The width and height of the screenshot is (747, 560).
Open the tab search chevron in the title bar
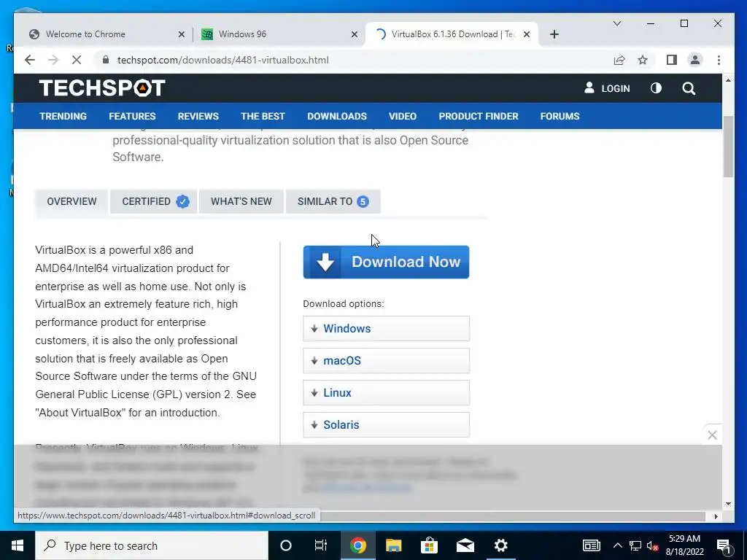click(x=617, y=23)
